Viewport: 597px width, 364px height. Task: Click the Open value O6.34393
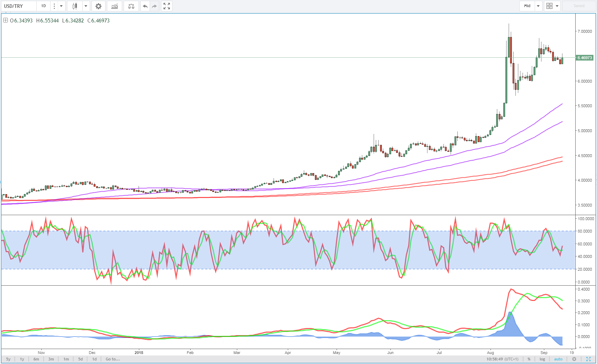click(21, 21)
